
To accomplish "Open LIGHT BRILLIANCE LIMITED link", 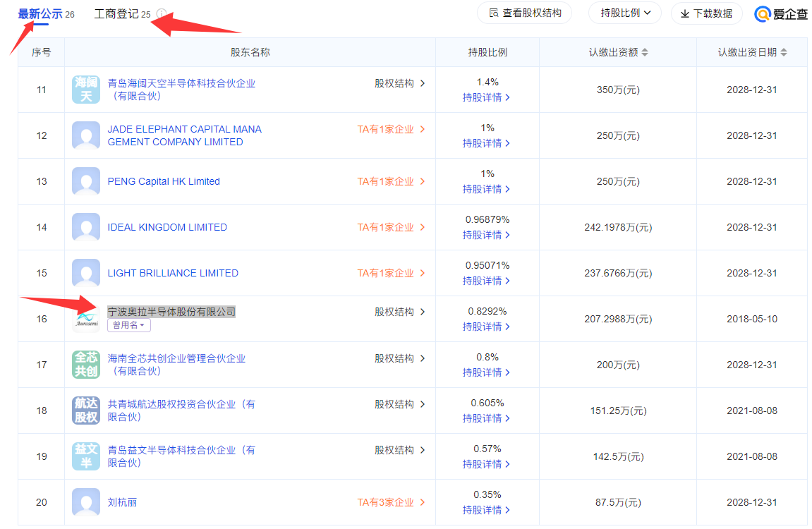I will pos(173,273).
